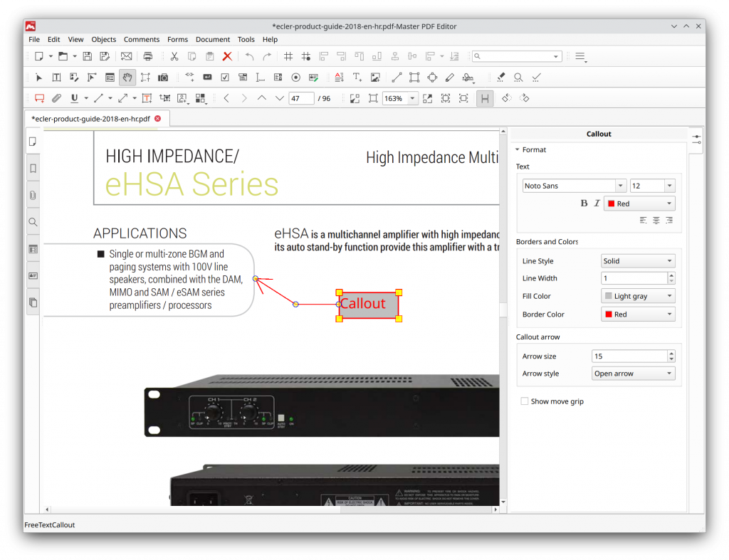Open the Bookmarks panel in left sidebar
Image resolution: width=729 pixels, height=560 pixels.
pos(33,169)
